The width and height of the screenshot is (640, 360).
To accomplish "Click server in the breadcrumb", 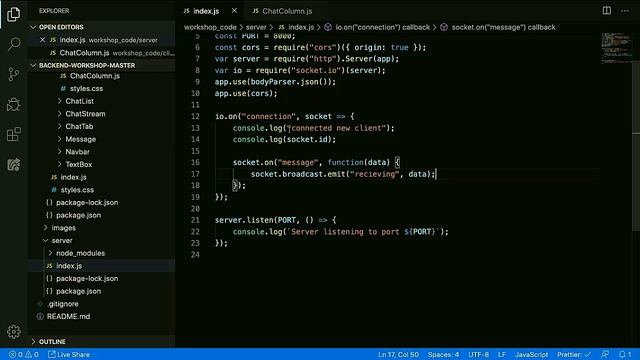I will pos(256,27).
